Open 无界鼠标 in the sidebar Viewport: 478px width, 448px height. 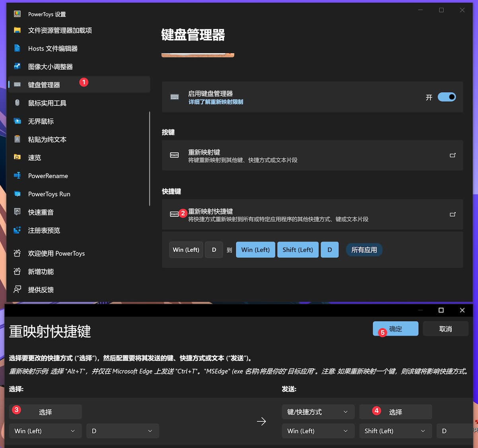(41, 121)
